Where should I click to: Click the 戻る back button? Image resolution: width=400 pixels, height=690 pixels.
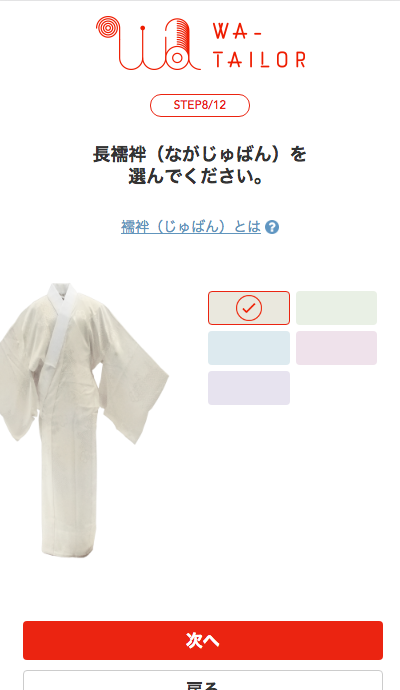point(203,680)
